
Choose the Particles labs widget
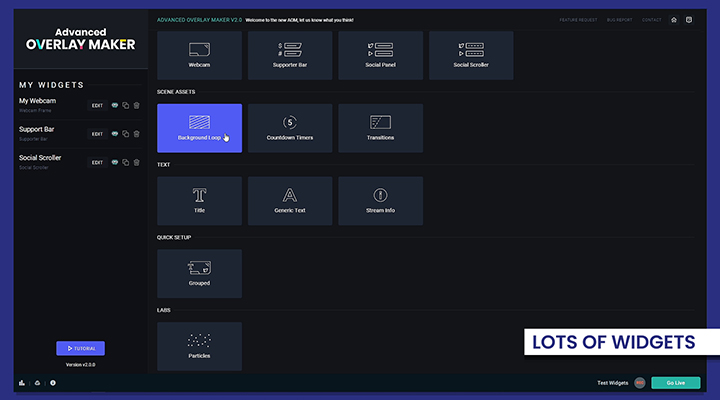(199, 345)
